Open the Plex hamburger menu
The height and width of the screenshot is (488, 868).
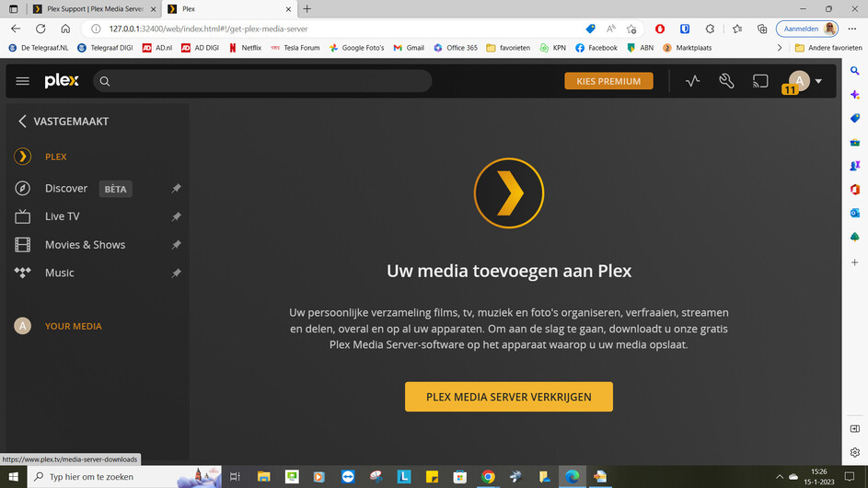point(22,81)
